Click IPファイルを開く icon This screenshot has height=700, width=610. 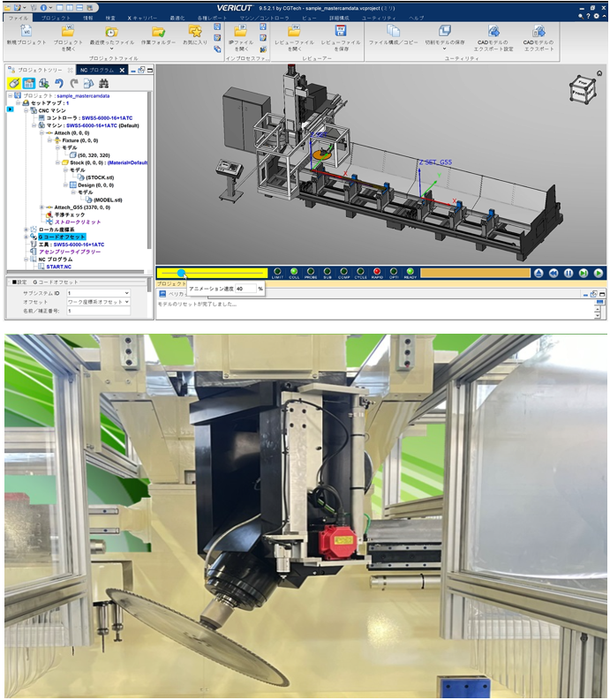click(241, 31)
